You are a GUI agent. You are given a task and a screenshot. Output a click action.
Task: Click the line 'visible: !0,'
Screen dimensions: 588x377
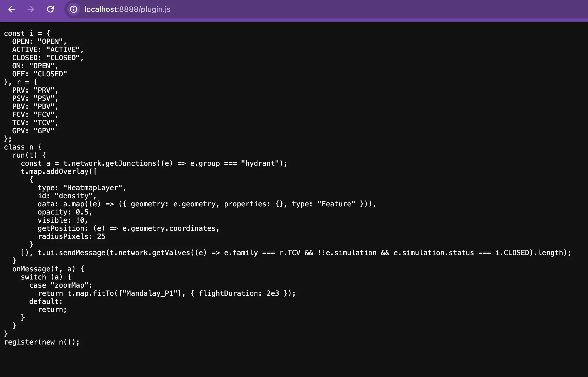(x=63, y=220)
